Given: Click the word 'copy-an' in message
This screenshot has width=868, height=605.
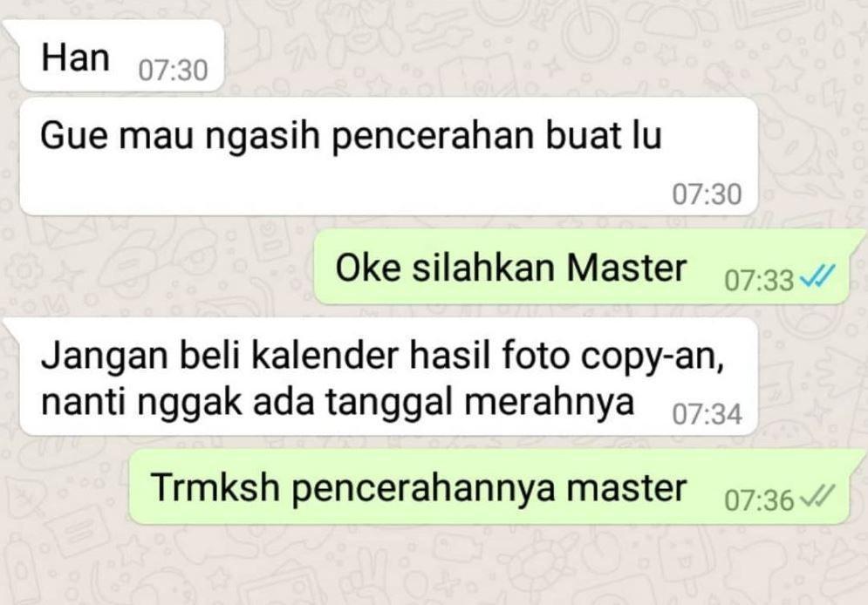Looking at the screenshot, I should coord(653,358).
